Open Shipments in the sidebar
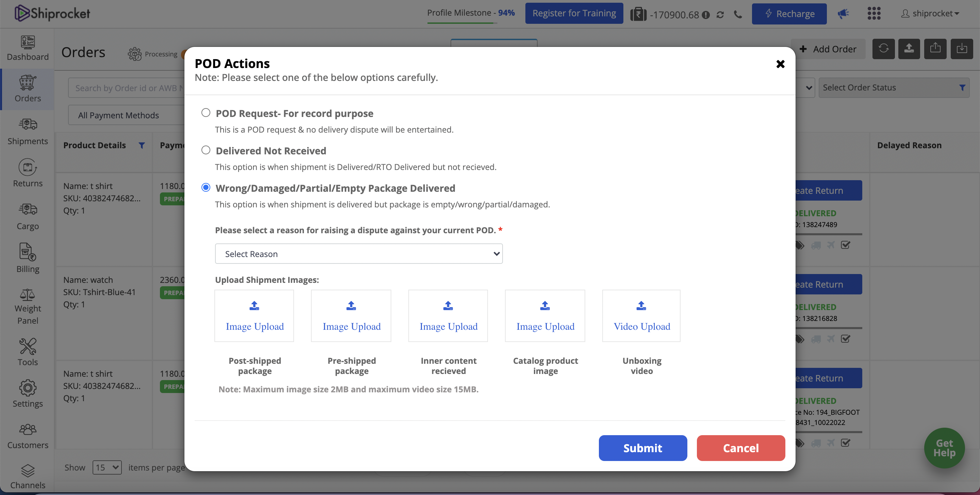Screen dimensions: 980x495 [27, 131]
